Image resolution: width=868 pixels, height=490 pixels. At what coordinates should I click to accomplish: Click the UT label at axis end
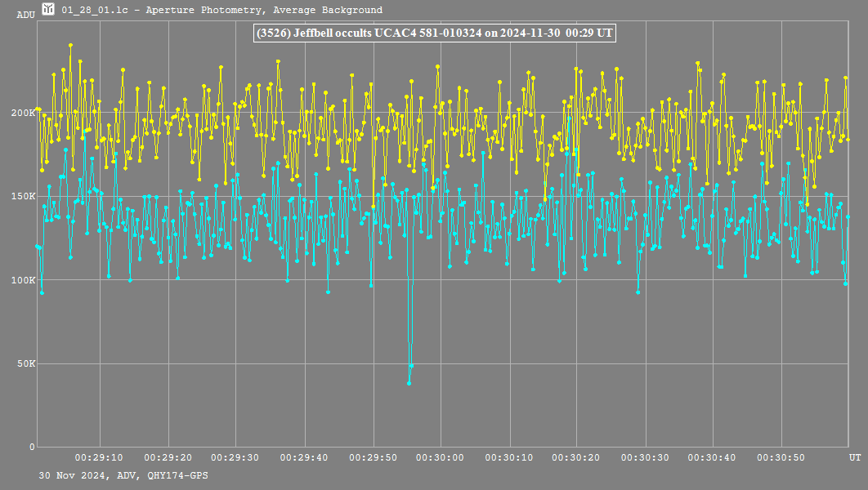click(x=854, y=458)
